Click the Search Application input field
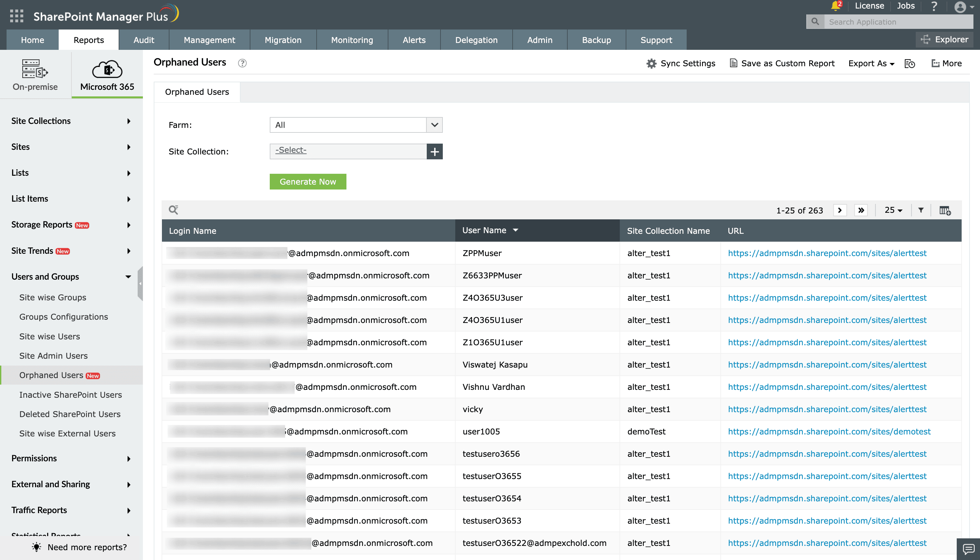The image size is (980, 560). (898, 22)
